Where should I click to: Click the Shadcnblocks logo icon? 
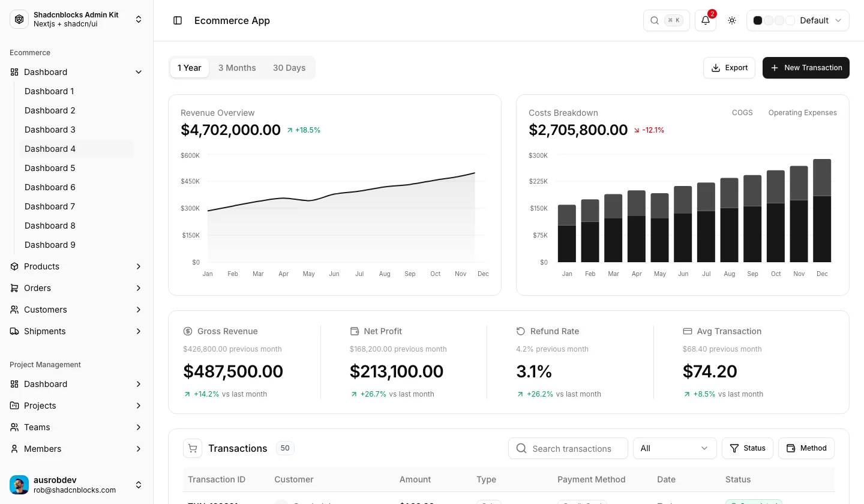point(19,20)
